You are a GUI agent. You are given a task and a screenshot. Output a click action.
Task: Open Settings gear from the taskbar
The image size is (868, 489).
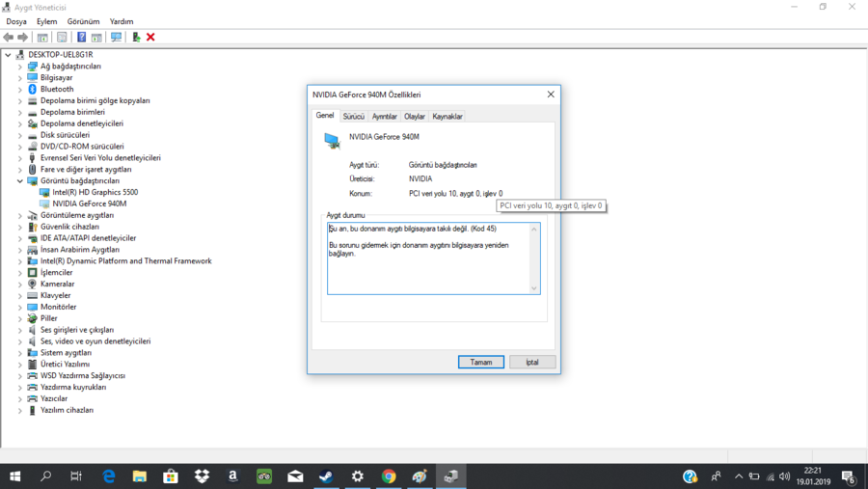pos(358,476)
